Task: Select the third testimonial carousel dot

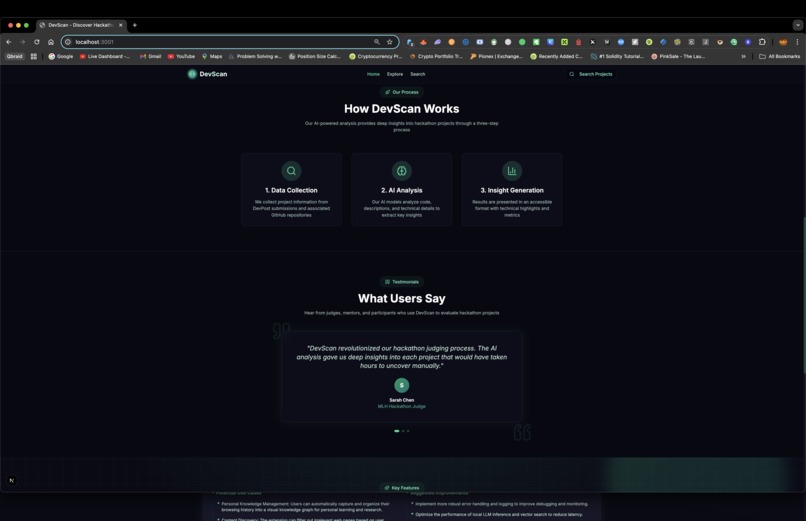Action: (x=408, y=431)
